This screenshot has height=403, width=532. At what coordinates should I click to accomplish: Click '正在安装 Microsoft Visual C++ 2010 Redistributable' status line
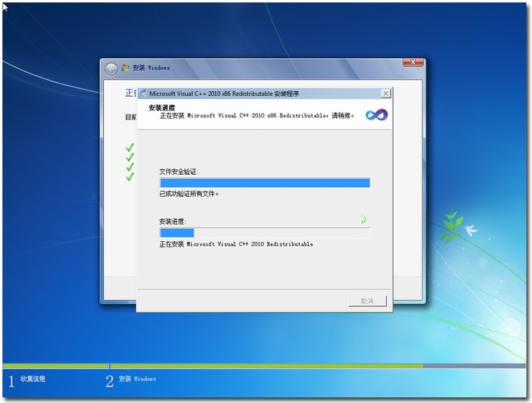236,244
